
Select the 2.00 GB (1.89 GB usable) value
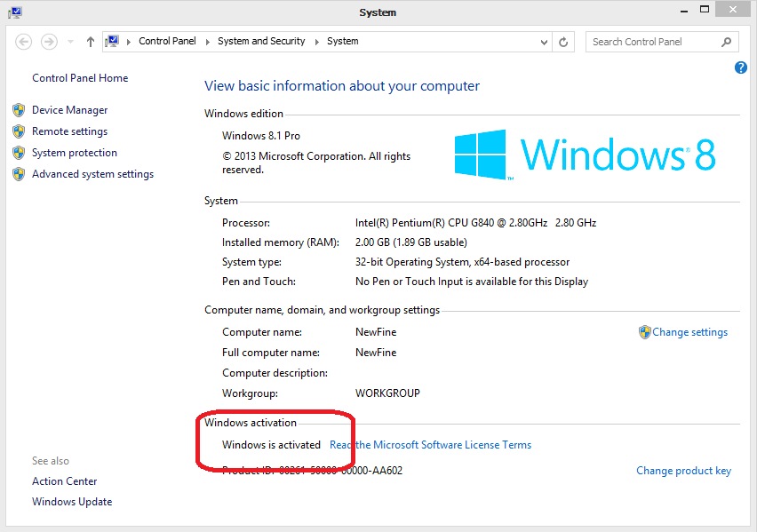410,242
